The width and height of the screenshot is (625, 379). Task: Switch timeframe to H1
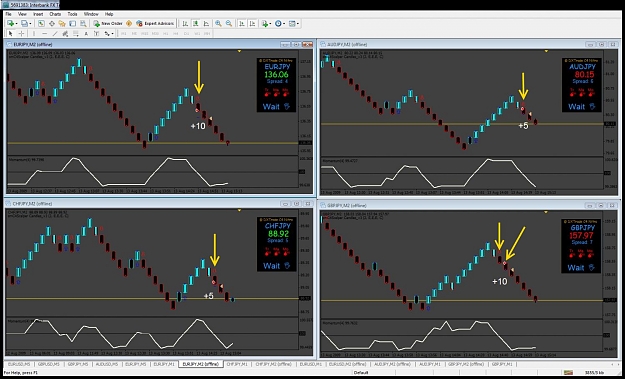[165, 34]
